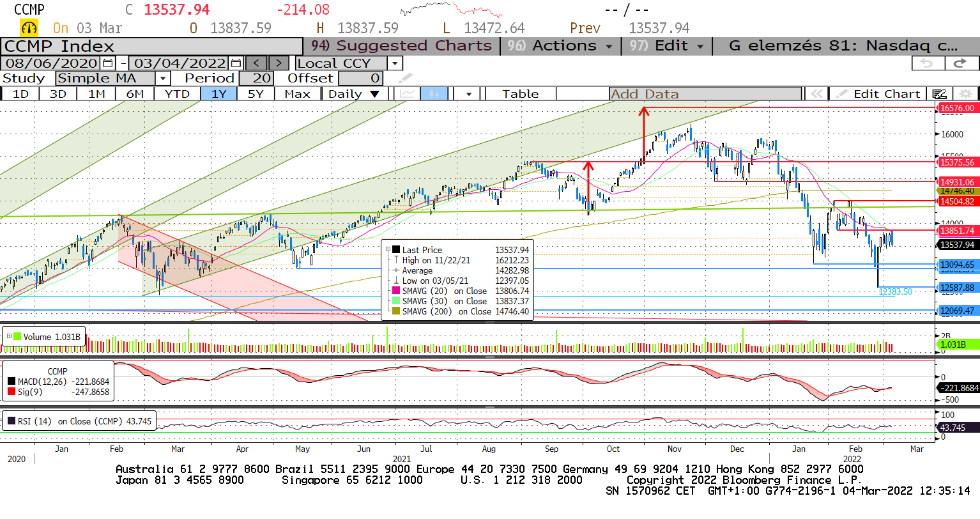Select the 1Y range tab
Image resolution: width=980 pixels, height=519 pixels.
point(219,94)
